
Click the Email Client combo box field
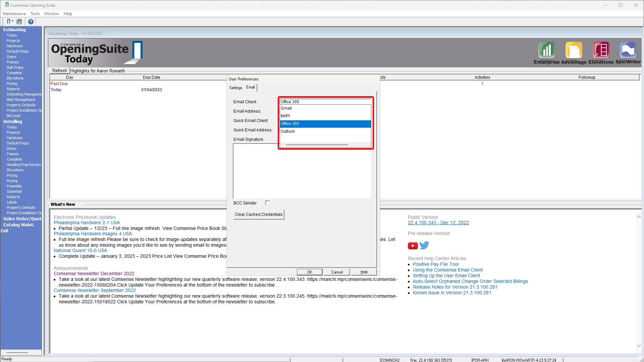click(325, 102)
